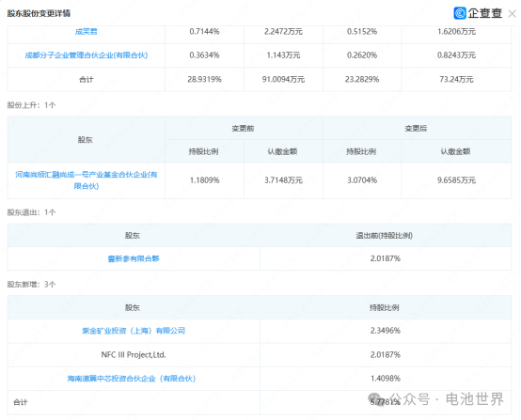Click the 股东新增：3个 section label
The width and height of the screenshot is (521, 420).
click(x=32, y=285)
